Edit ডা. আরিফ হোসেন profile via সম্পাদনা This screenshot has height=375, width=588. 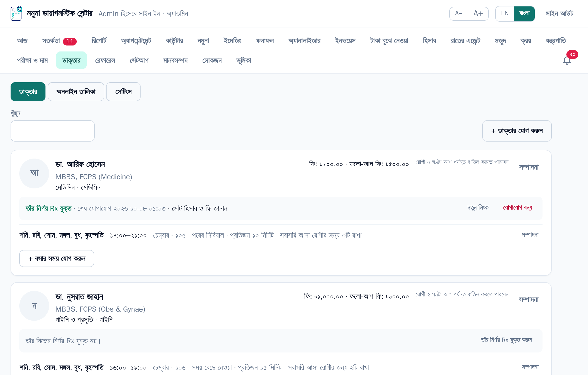[529, 167]
